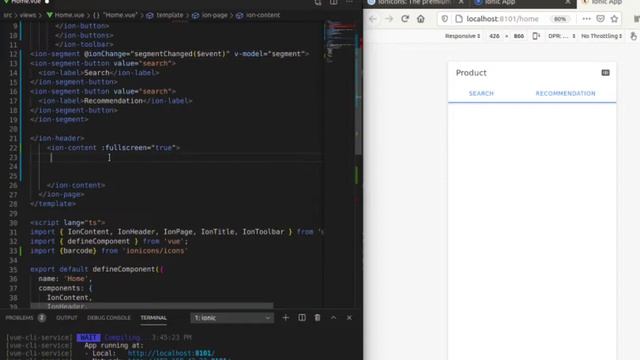Select the SEARCH segment in the app
This screenshot has width=640, height=360.
pos(481,93)
